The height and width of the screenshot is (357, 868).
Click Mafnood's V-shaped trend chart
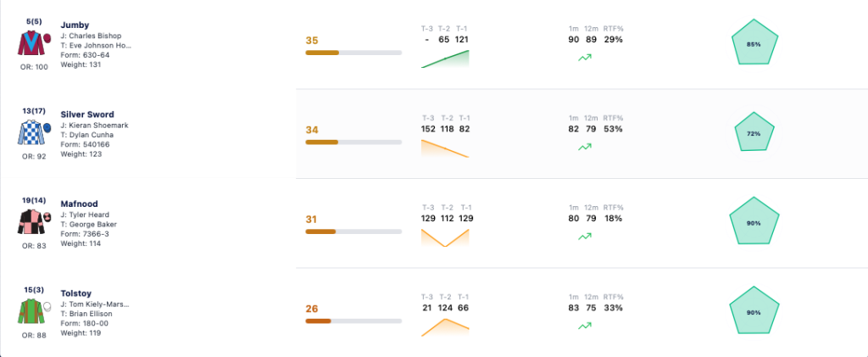click(x=445, y=237)
